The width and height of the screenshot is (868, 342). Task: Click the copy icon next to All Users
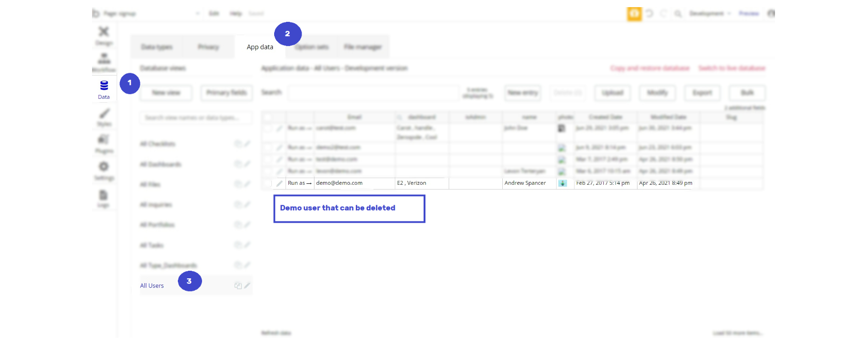click(x=238, y=285)
